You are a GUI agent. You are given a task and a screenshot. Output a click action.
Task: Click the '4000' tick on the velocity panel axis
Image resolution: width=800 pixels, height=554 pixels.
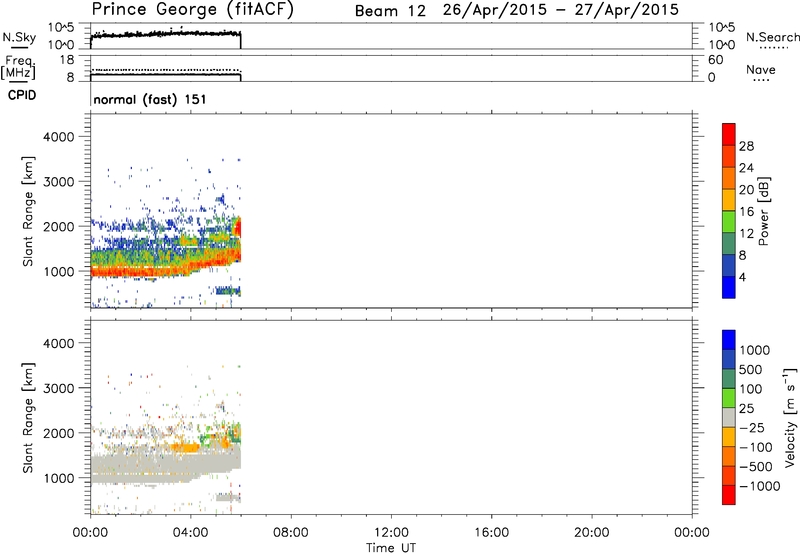59,343
